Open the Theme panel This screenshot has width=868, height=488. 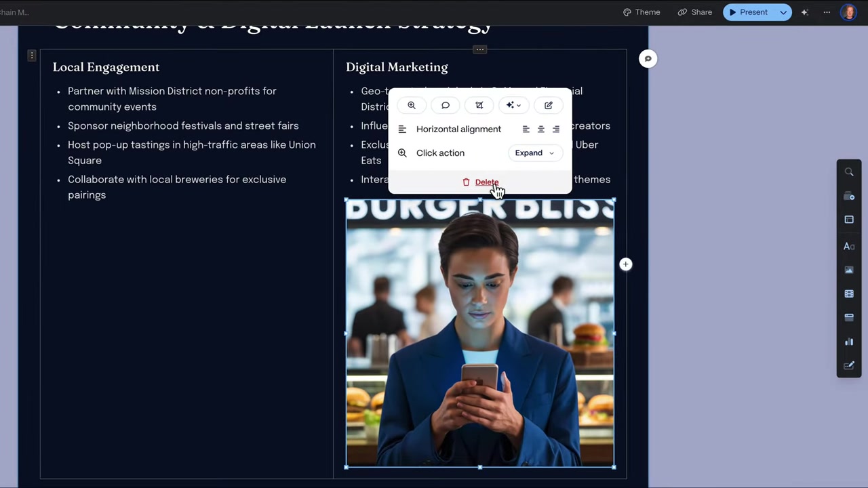(x=642, y=12)
